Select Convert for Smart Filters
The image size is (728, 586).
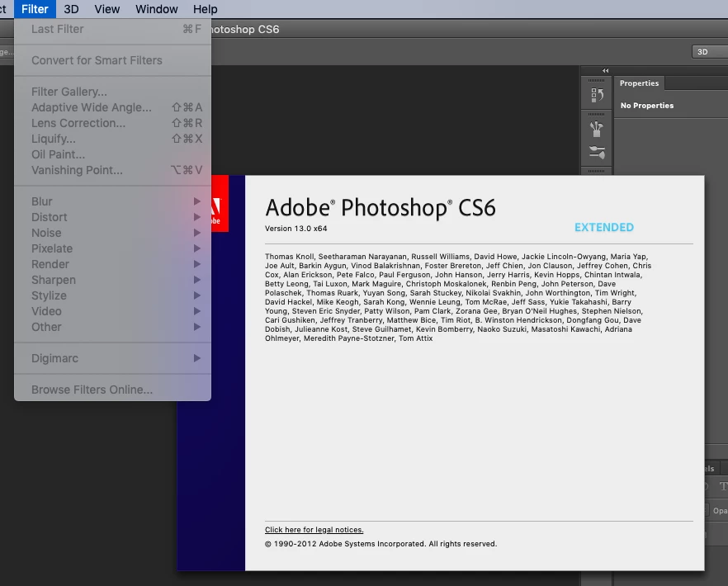point(113,60)
